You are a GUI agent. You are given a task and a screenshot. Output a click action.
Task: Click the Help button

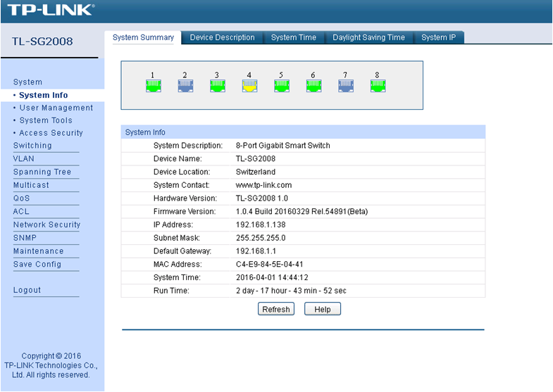pos(323,309)
